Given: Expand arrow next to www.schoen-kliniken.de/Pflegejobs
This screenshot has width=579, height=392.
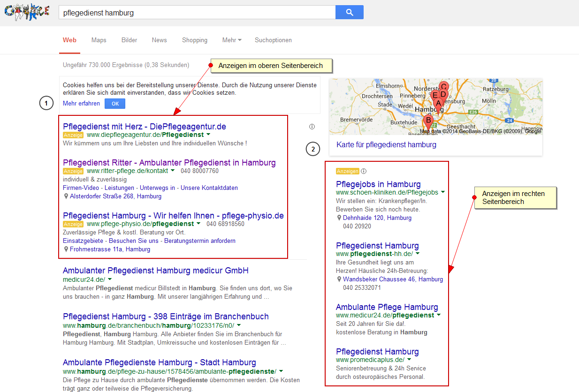Looking at the screenshot, I should click(443, 192).
